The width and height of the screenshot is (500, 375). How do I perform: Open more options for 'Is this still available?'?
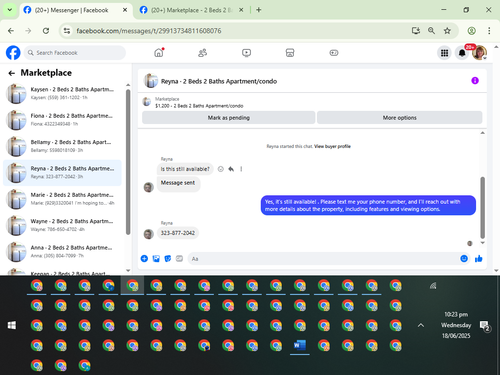pyautogui.click(x=241, y=169)
